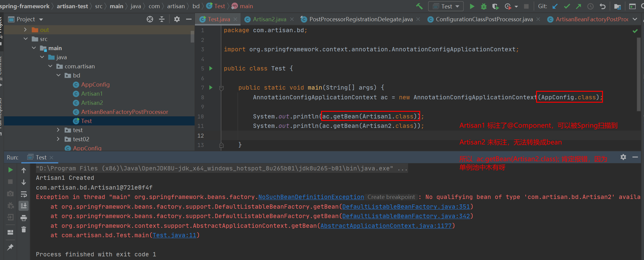Locate current file with crosshair icon
Viewport: 644px width, 260px height.
point(150,19)
